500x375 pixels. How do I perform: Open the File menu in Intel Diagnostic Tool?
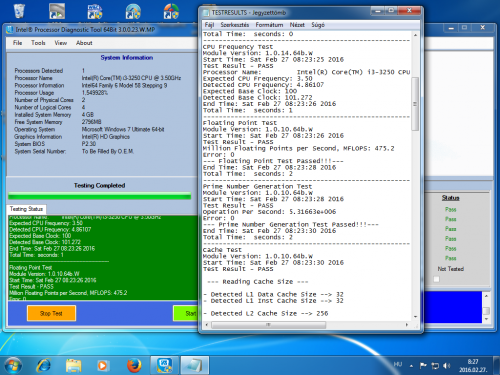pyautogui.click(x=17, y=43)
